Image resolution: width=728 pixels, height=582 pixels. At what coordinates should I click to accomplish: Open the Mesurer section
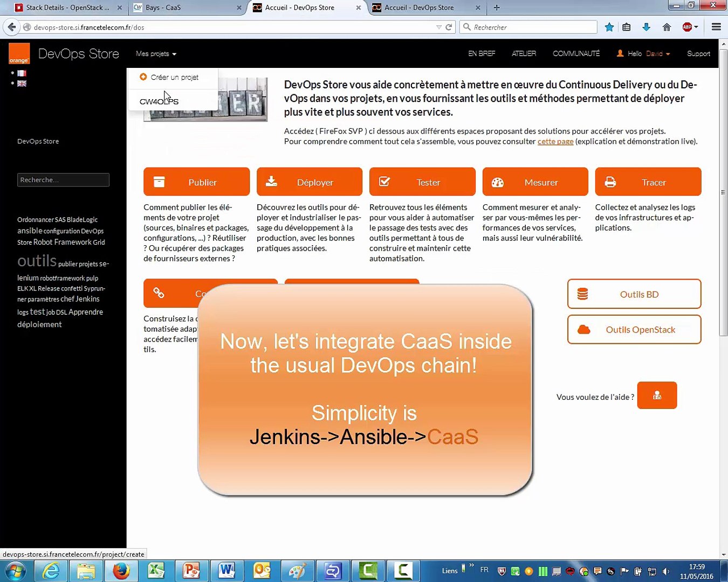click(535, 182)
